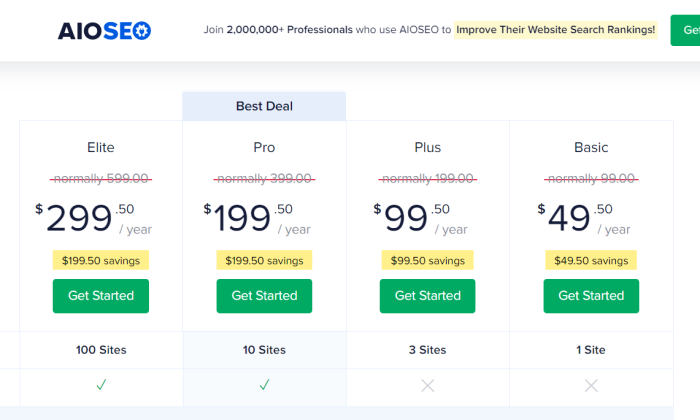Click the $49.50 savings badge
Viewport: 700px width, 420px height.
[591, 260]
